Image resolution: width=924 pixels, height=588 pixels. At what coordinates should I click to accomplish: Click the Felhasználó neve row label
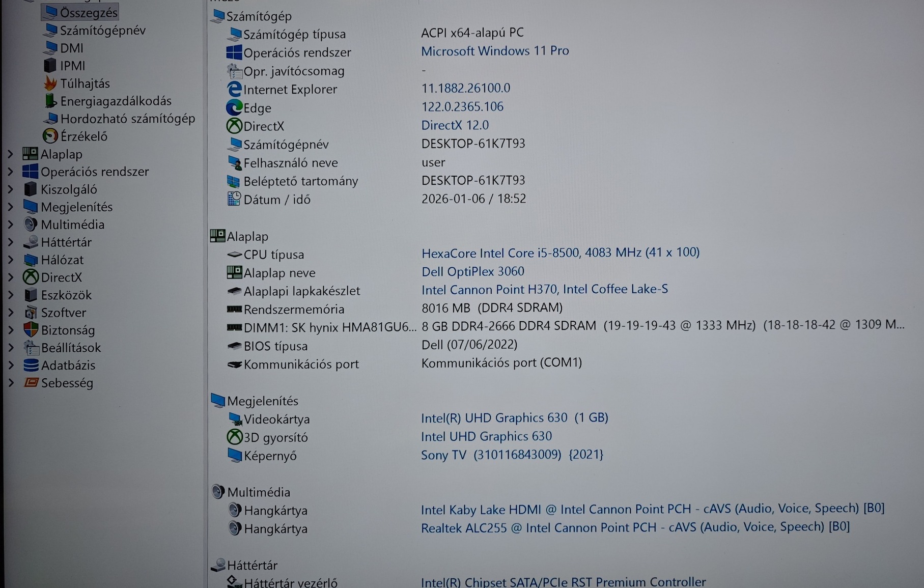291,163
